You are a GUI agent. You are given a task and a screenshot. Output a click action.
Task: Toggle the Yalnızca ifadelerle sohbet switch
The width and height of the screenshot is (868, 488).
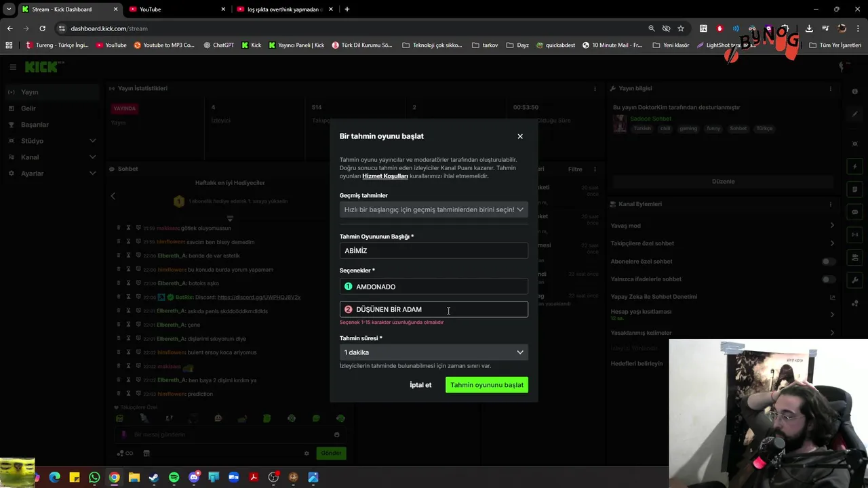point(827,279)
